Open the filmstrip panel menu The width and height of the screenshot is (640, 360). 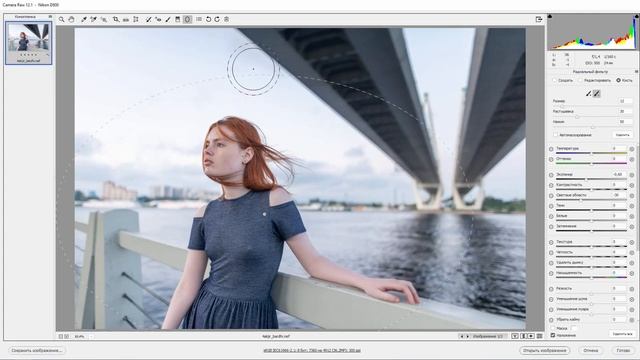click(50, 17)
